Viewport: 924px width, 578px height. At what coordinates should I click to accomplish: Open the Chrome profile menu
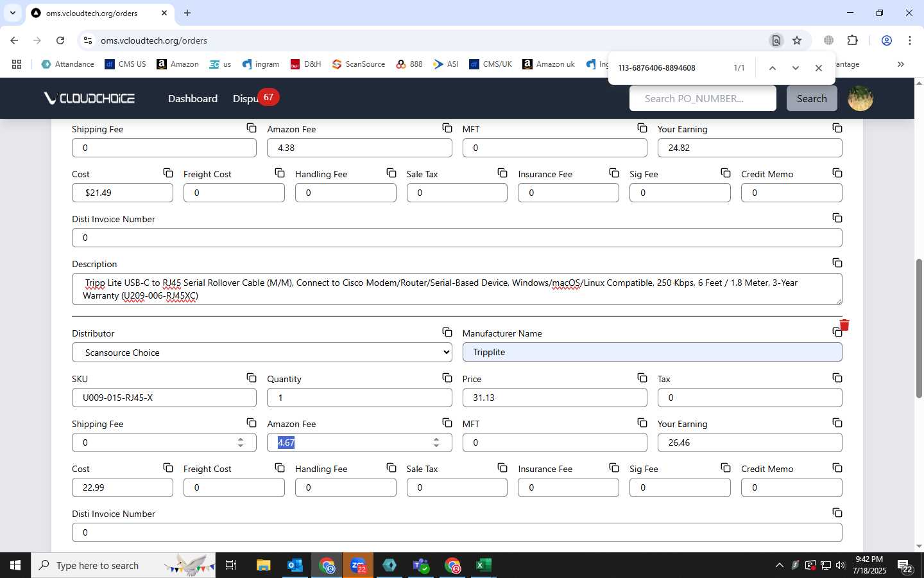point(887,40)
